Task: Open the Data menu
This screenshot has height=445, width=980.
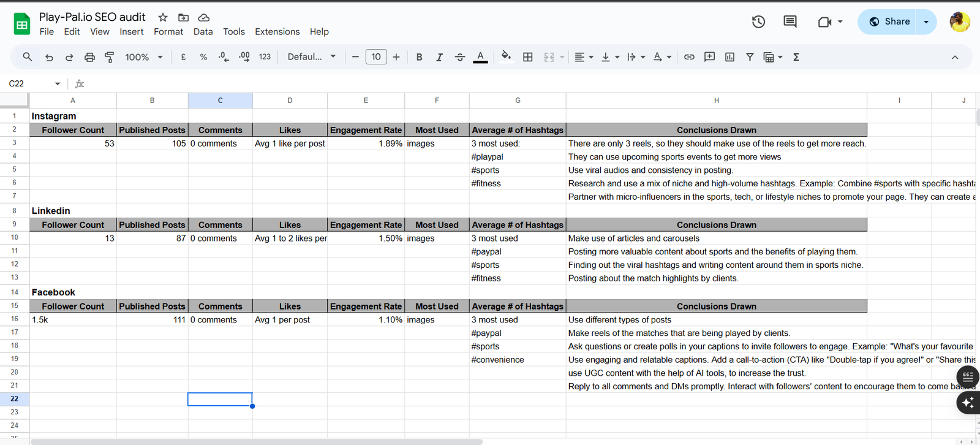Action: click(203, 32)
